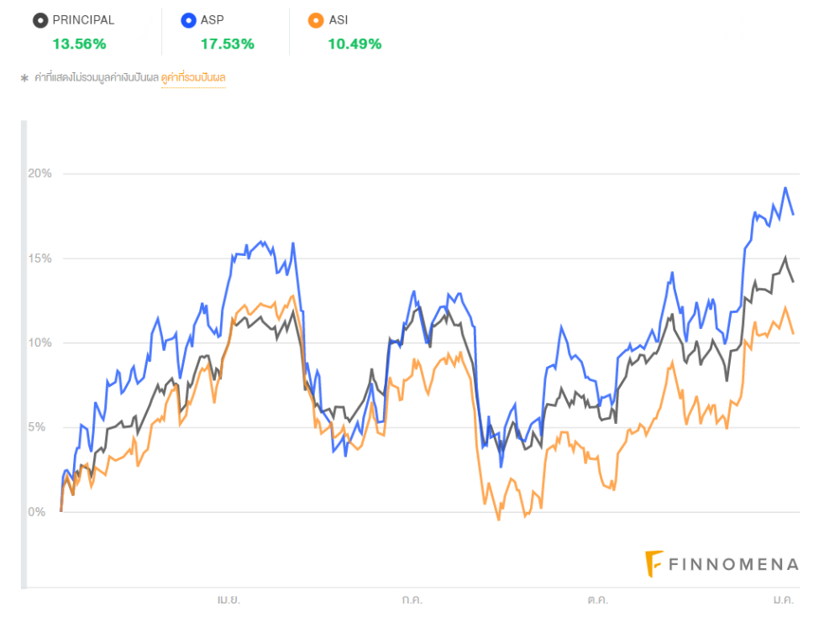Select the ASP 17.53% return value
Screen dimensions: 840x622
tap(227, 44)
